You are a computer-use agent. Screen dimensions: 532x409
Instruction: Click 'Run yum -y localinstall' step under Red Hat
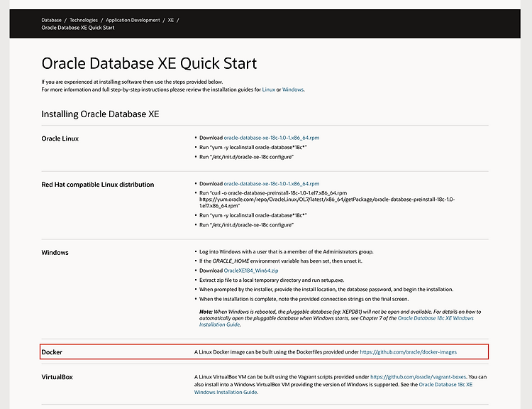coord(253,215)
